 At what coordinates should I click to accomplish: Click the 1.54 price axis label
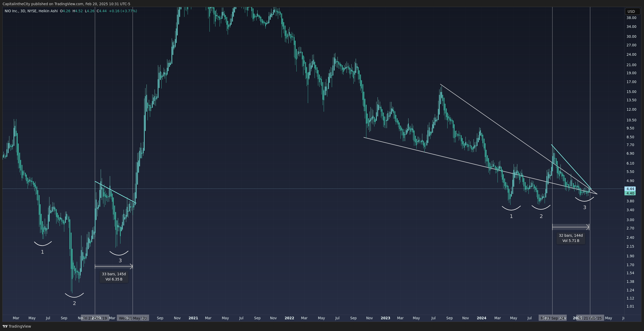(x=630, y=273)
